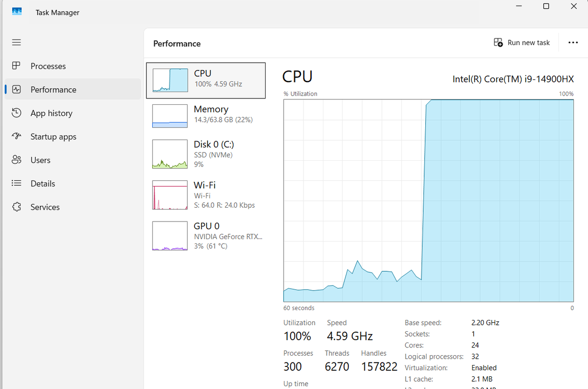Click the Run new task icon
The image size is (588, 389).
coord(498,43)
